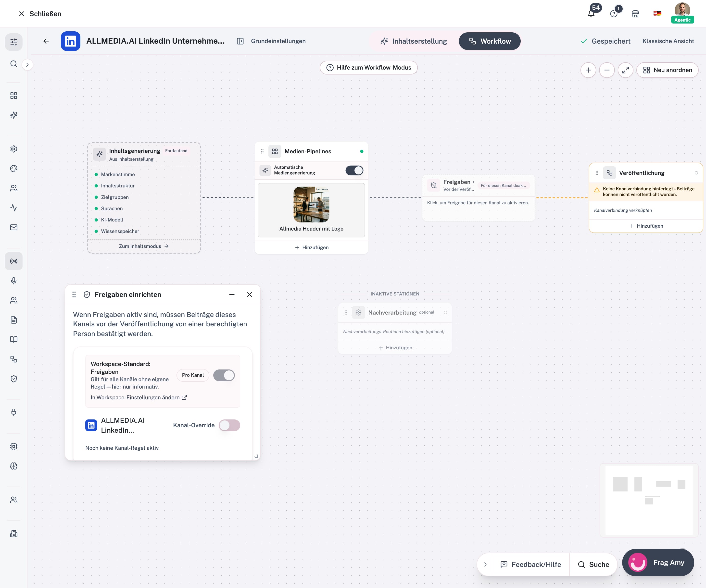706x588 pixels.
Task: Close the Freigaben einrichten panel
Action: point(250,295)
